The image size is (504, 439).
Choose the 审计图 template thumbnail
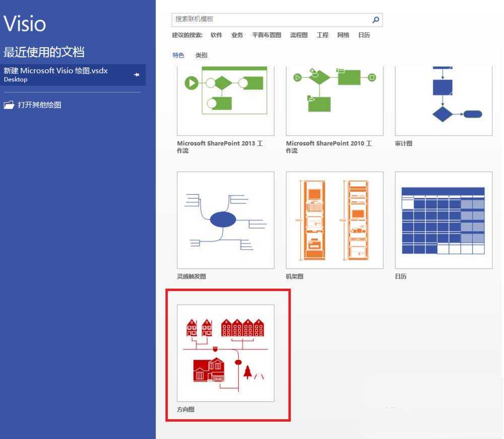tap(444, 101)
